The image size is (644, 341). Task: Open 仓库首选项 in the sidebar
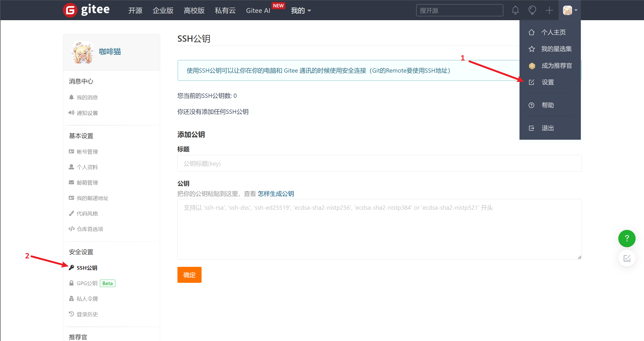click(90, 229)
